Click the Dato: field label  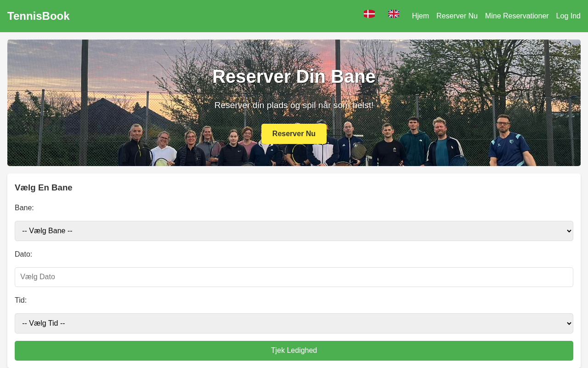click(23, 254)
